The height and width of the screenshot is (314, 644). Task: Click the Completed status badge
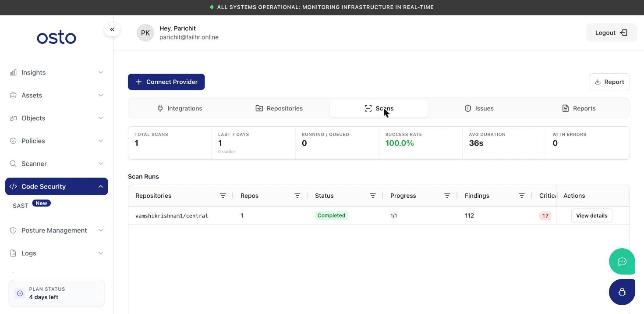coord(331,215)
